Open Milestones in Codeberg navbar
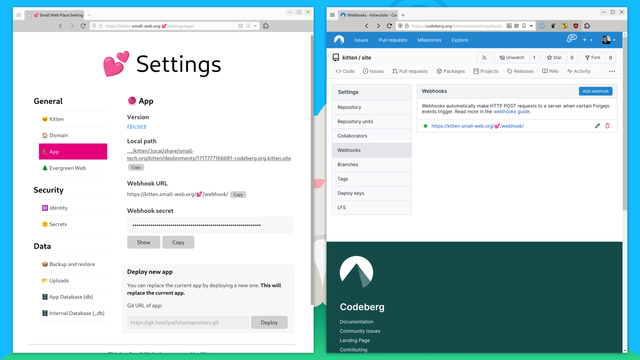Screen dimensions: 640x360 (429, 40)
